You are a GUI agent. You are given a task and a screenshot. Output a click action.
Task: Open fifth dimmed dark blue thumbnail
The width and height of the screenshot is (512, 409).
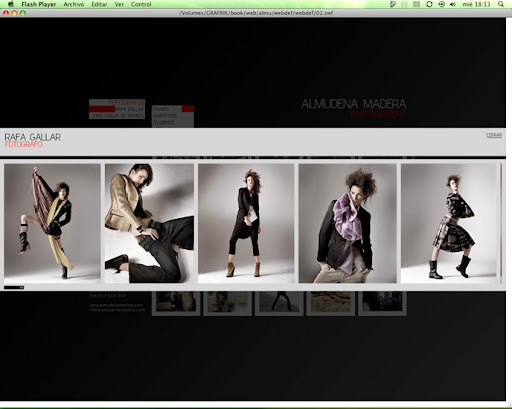click(x=382, y=303)
